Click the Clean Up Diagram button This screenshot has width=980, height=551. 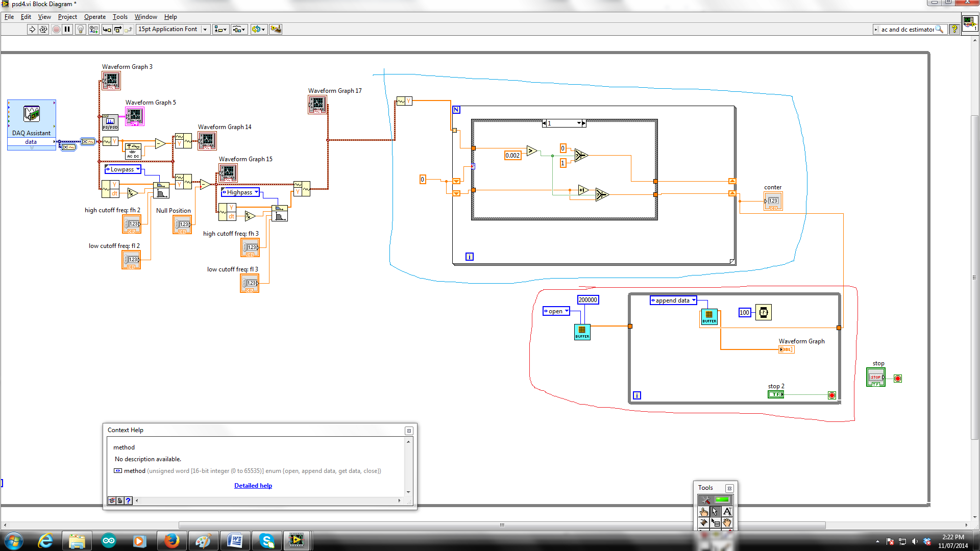coord(276,29)
